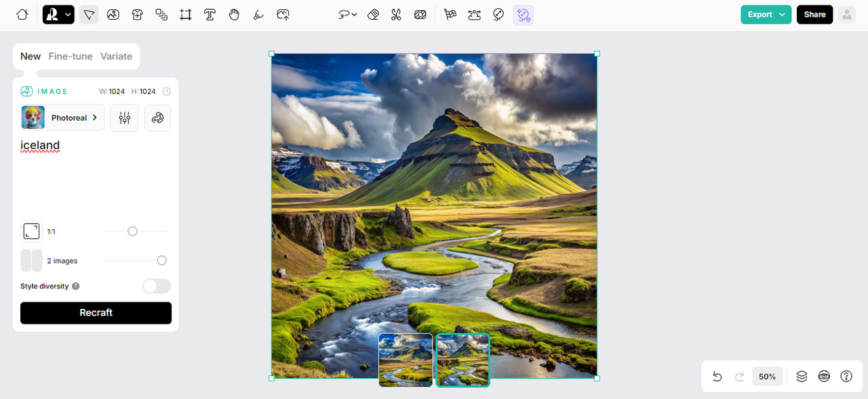This screenshot has height=399, width=868.
Task: Select the image set tool
Action: coord(161,14)
